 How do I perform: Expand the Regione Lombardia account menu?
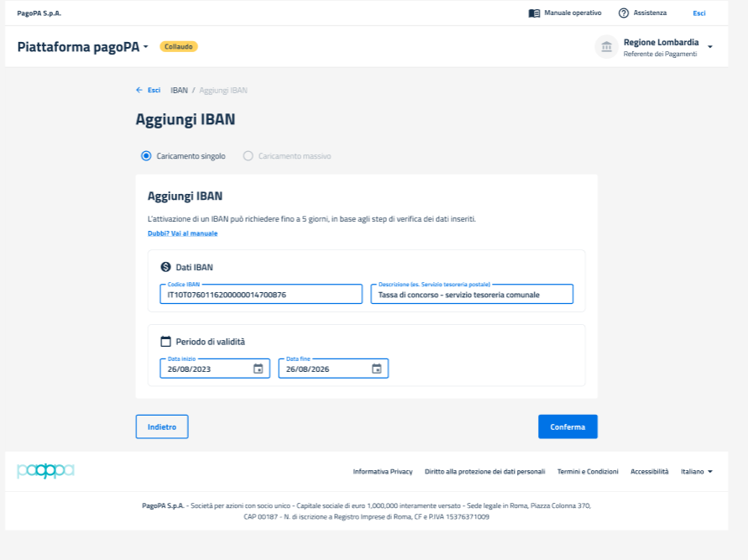pyautogui.click(x=710, y=47)
